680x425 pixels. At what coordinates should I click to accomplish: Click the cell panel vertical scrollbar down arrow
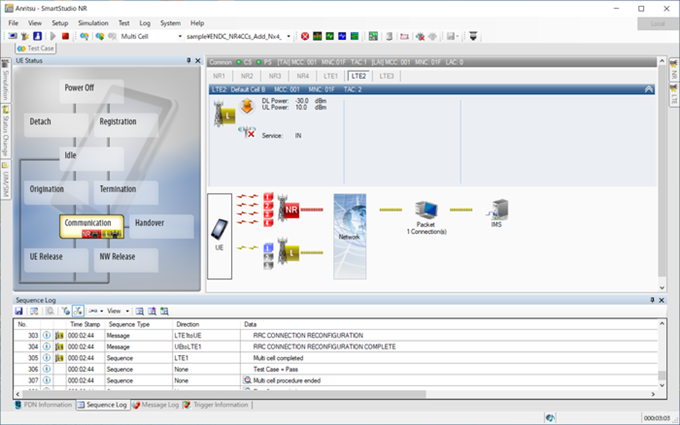tap(662, 287)
